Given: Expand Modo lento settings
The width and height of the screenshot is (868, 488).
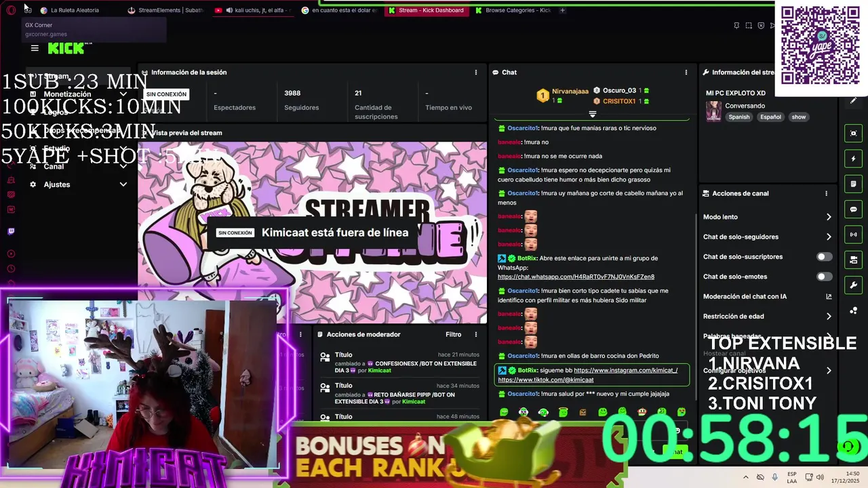Looking at the screenshot, I should (829, 217).
